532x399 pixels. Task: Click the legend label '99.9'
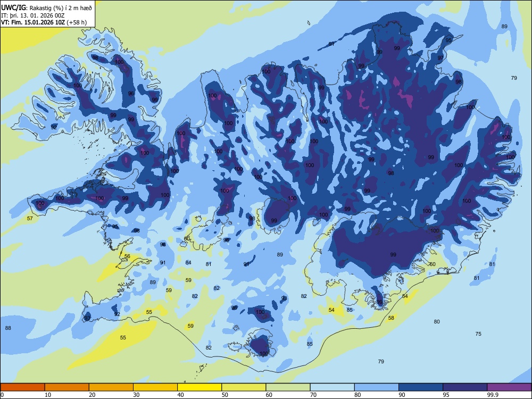[x=493, y=395]
